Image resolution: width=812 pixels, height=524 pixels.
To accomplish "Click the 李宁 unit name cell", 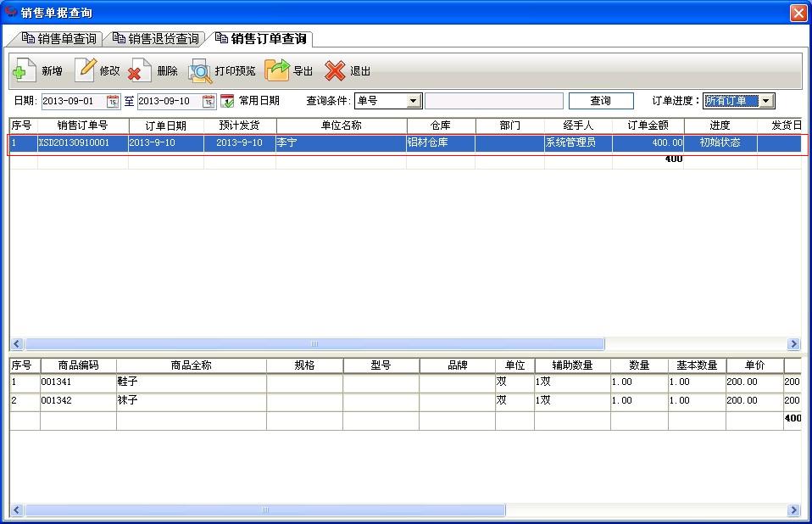I will tap(341, 143).
